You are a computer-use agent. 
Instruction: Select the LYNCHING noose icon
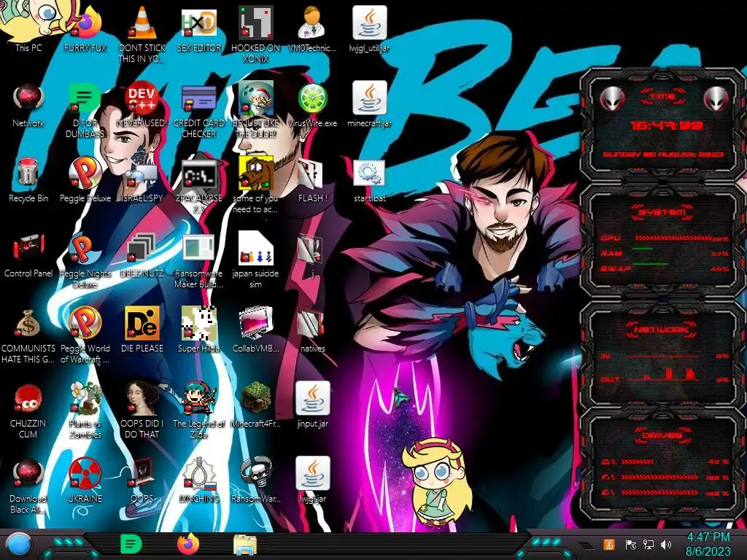click(x=199, y=473)
